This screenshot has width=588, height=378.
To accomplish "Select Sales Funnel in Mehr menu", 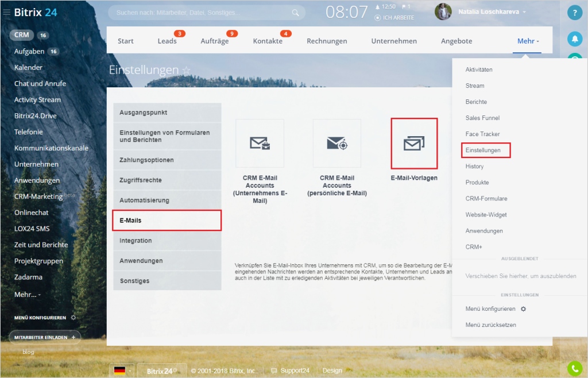I will (482, 118).
